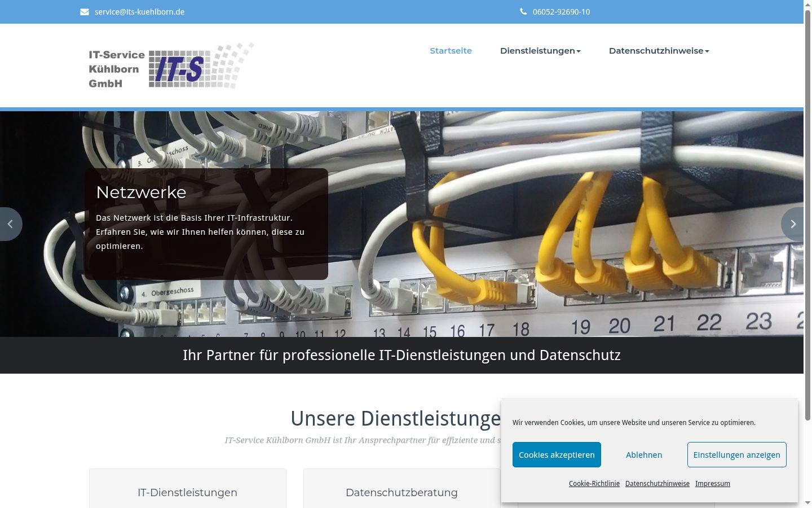Decline cookies with Ablehnen button
This screenshot has width=812, height=508.
(x=644, y=455)
